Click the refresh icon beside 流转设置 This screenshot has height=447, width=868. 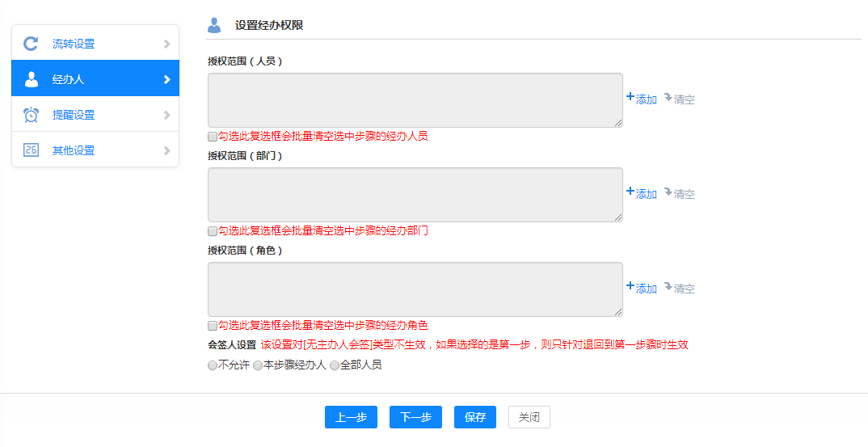pyautogui.click(x=32, y=44)
